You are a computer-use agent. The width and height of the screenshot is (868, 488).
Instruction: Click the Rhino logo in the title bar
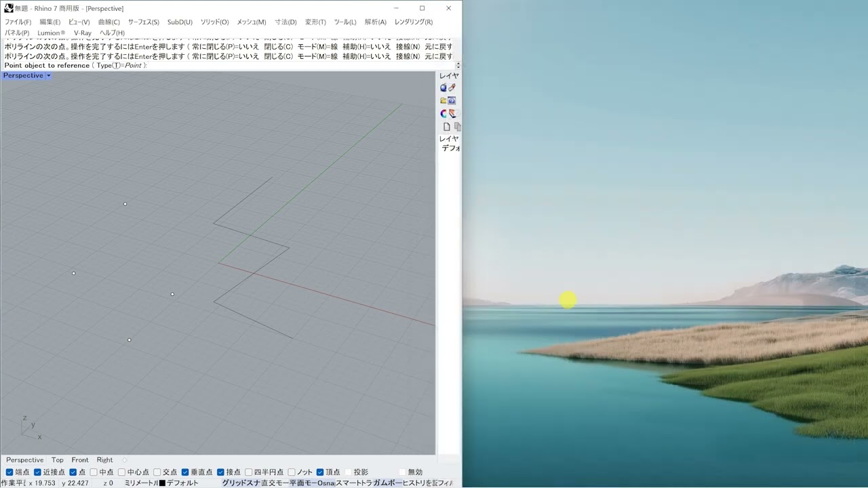[9, 8]
